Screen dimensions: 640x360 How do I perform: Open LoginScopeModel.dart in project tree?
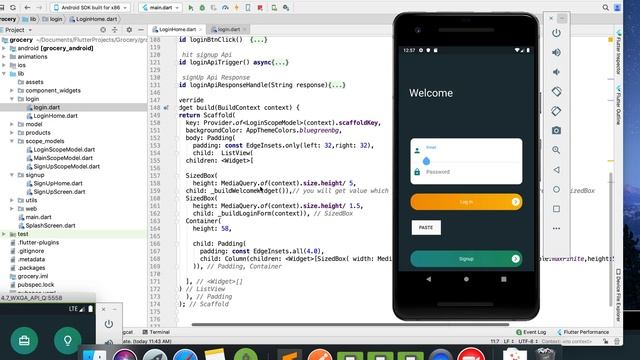click(64, 150)
